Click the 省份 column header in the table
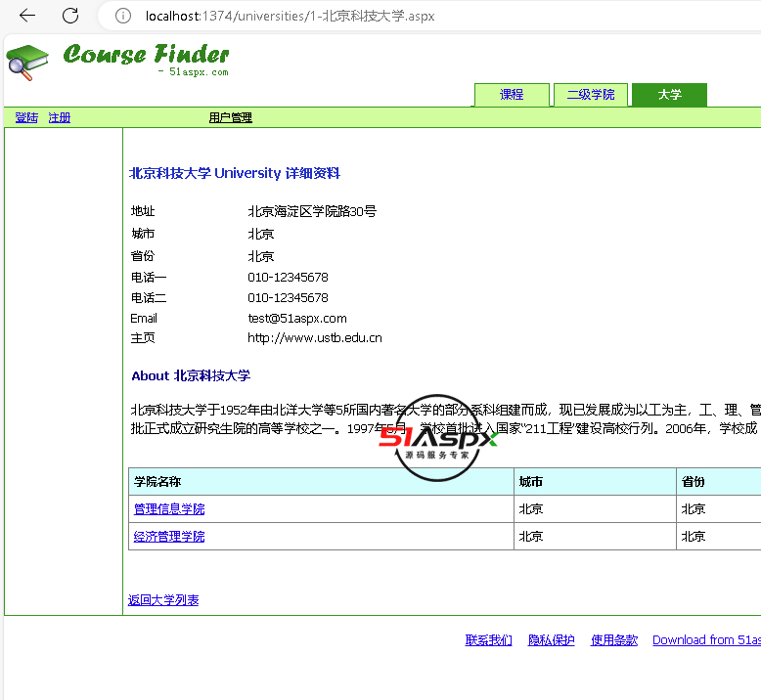This screenshot has width=761, height=700. coord(718,481)
